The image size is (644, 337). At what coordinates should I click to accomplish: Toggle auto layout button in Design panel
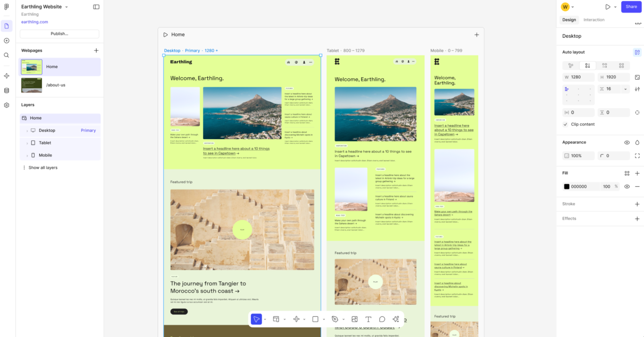click(x=637, y=52)
